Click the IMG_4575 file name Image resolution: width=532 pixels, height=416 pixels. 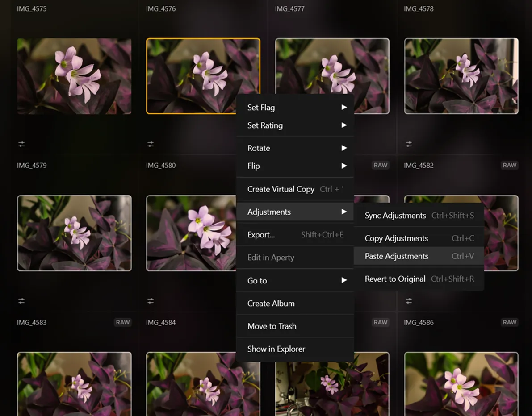click(32, 9)
